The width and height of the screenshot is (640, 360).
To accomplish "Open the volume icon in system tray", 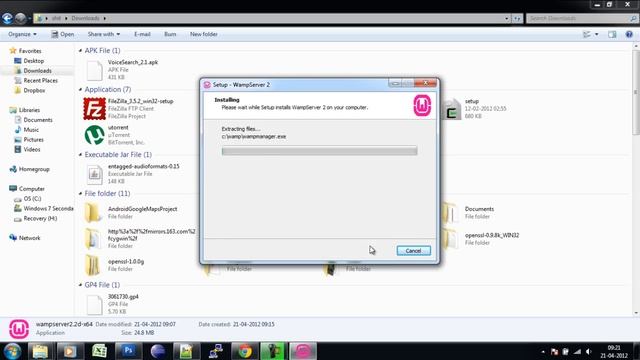I will [588, 351].
